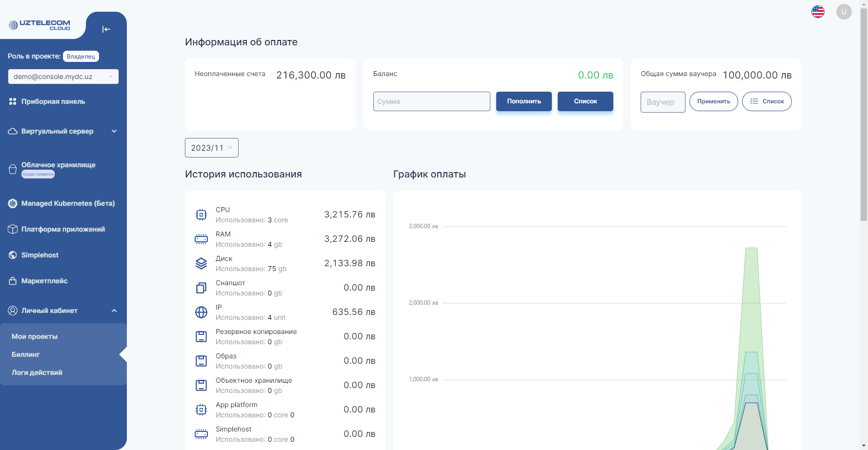Open Логи действий section
Viewport: 868px width, 450px height.
click(x=37, y=372)
